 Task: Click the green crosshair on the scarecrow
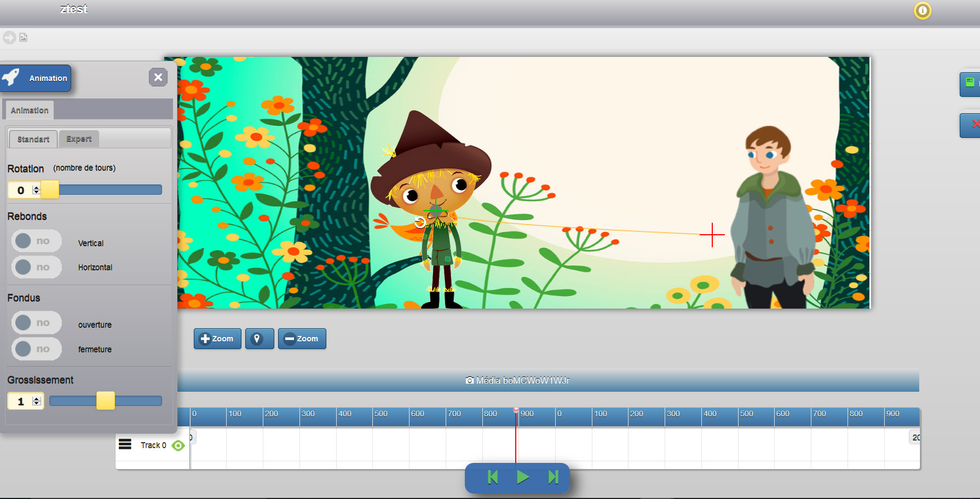click(436, 210)
